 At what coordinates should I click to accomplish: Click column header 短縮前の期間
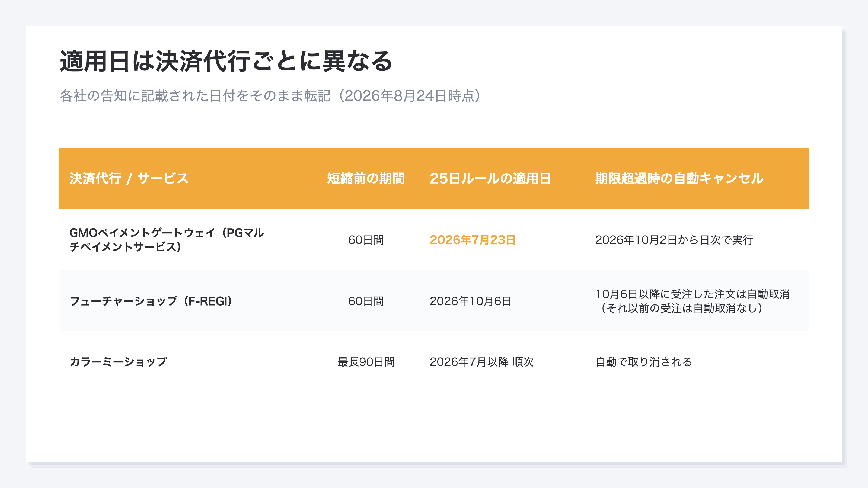tap(366, 178)
